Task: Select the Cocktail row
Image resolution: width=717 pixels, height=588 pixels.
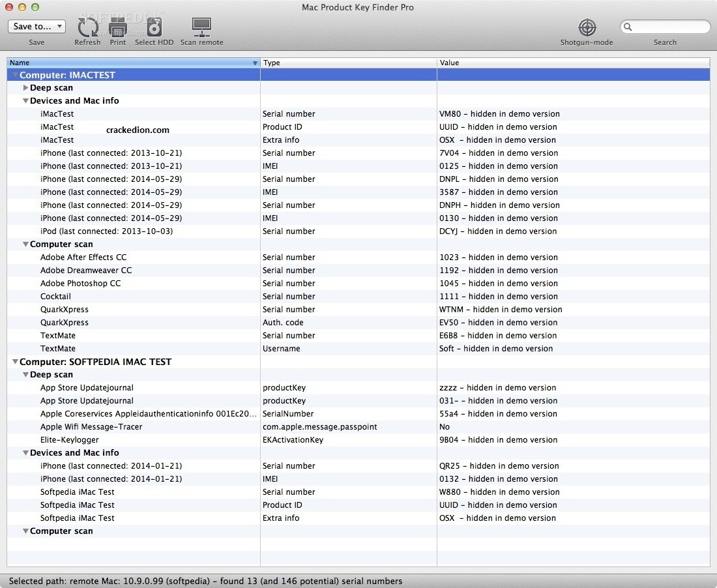Action: [x=358, y=297]
